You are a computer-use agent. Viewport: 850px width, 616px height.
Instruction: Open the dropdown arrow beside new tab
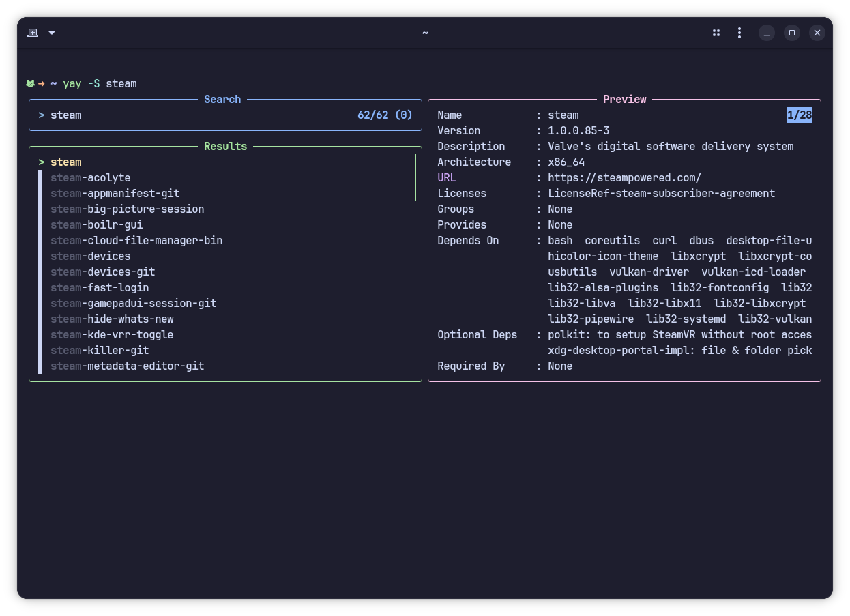point(52,33)
